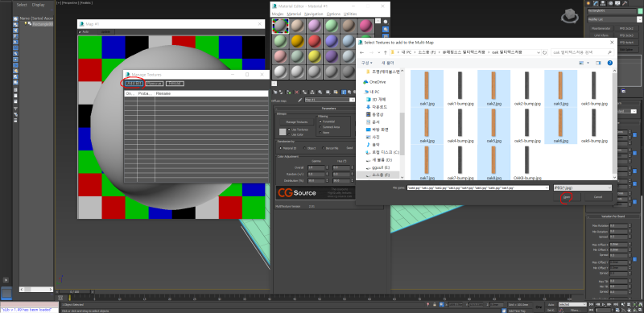The image size is (644, 313).
Task: Collapse the Parameters rollout header
Action: [328, 109]
